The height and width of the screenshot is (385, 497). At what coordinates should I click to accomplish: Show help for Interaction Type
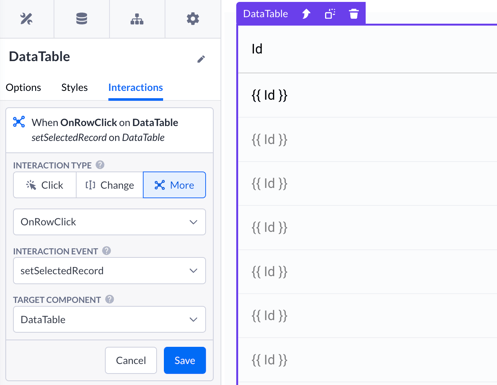point(100,165)
